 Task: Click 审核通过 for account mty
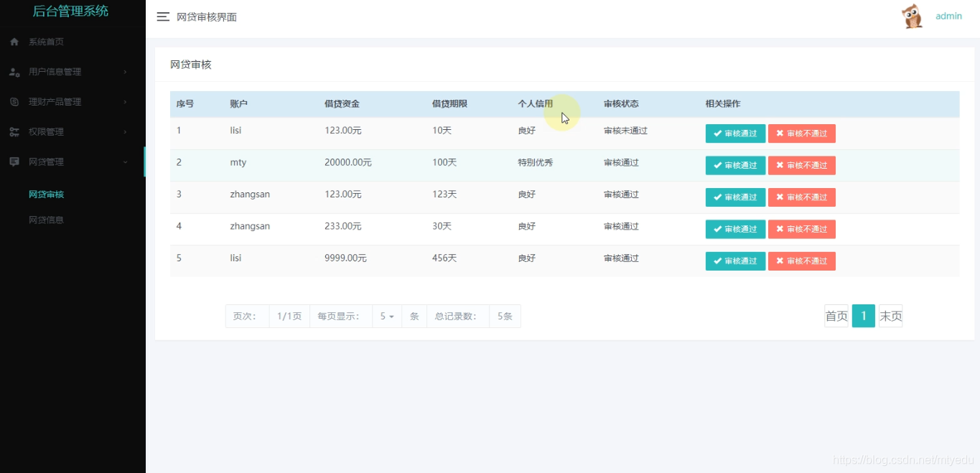click(735, 165)
